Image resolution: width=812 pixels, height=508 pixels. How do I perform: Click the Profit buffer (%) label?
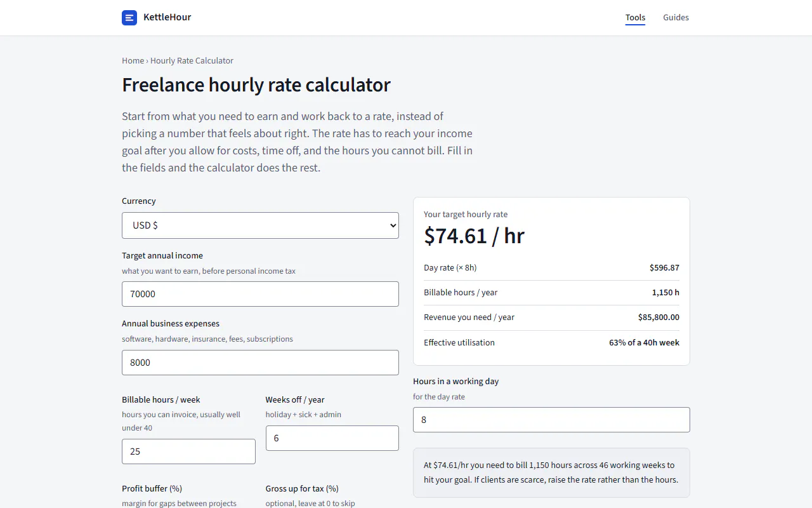click(x=152, y=489)
